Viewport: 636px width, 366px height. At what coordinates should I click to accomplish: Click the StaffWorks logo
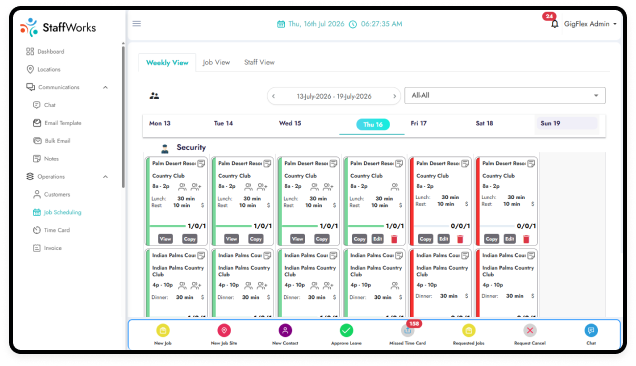pos(58,28)
